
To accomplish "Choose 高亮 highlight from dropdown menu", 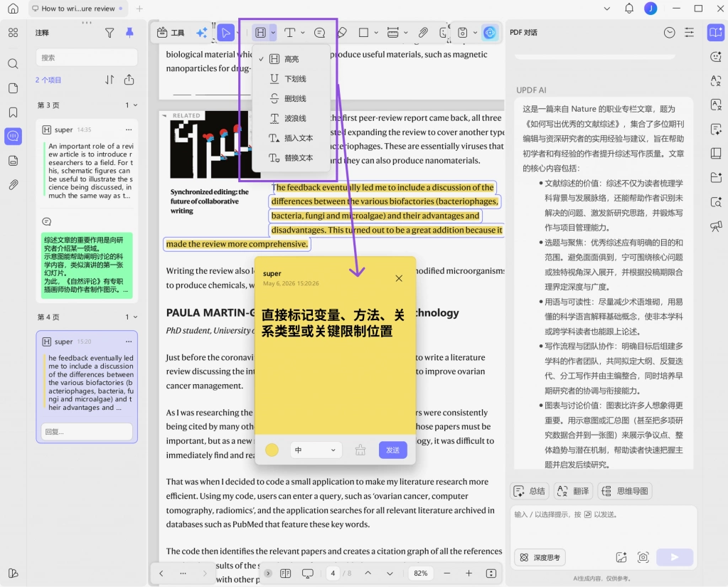I will point(291,59).
